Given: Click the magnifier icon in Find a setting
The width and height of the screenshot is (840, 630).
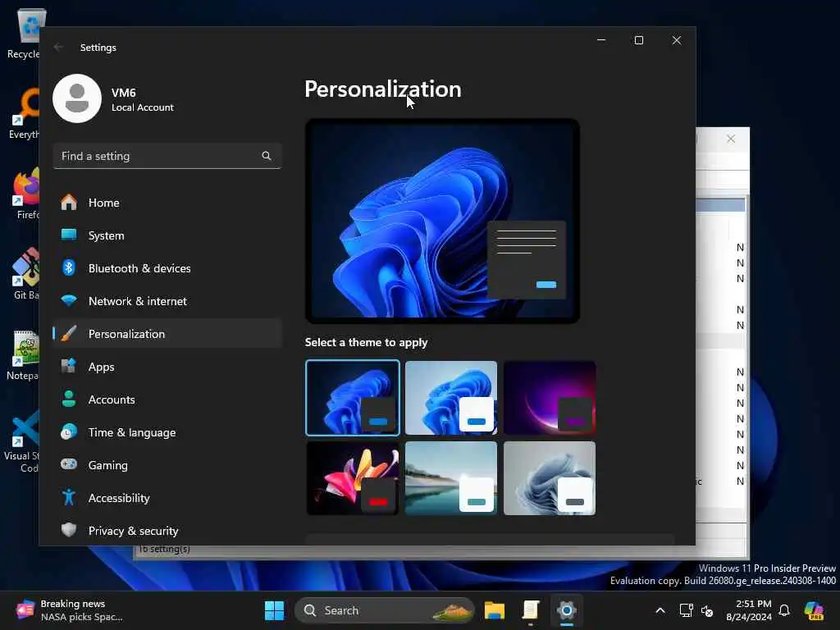Looking at the screenshot, I should point(267,156).
